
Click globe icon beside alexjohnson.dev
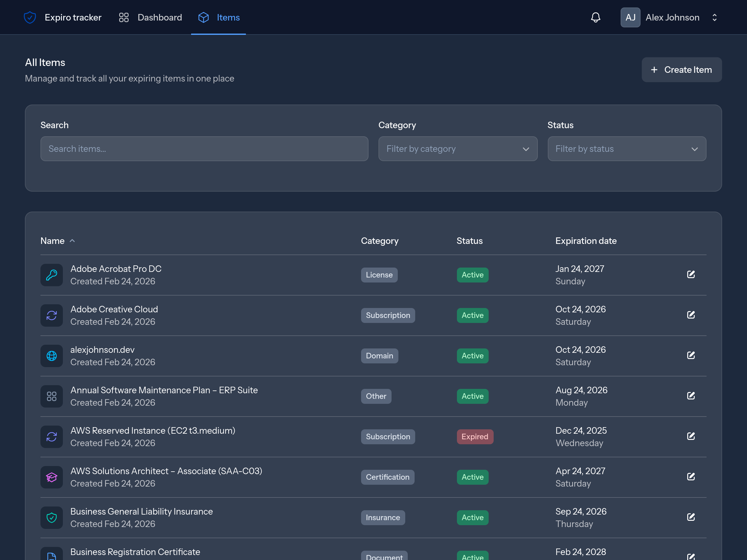[x=52, y=356]
